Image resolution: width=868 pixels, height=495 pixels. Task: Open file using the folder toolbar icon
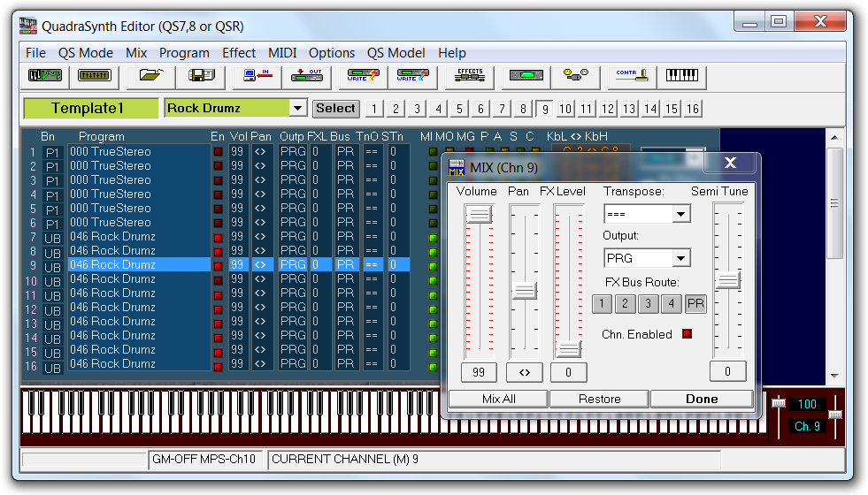pos(150,77)
